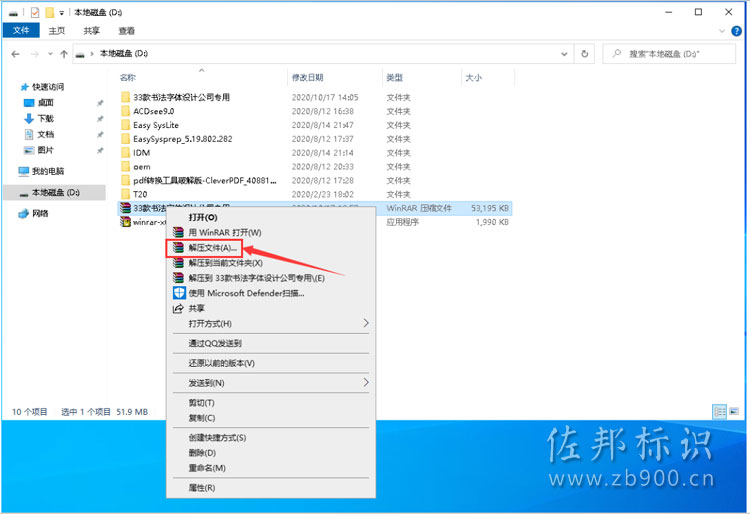Click the folder icon for ACDsee9.0
This screenshot has width=750, height=514.
(x=125, y=111)
